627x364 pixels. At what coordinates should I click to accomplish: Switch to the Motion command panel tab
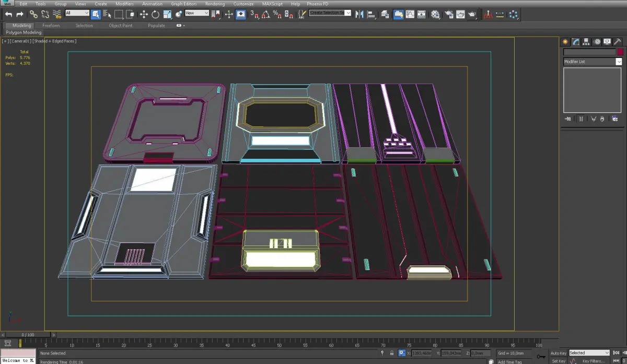pyautogui.click(x=597, y=42)
